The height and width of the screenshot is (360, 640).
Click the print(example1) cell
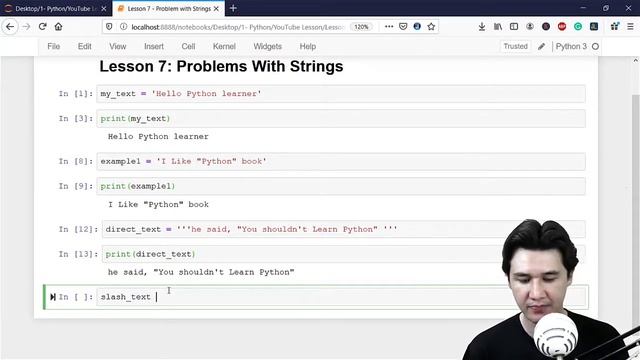point(341,186)
